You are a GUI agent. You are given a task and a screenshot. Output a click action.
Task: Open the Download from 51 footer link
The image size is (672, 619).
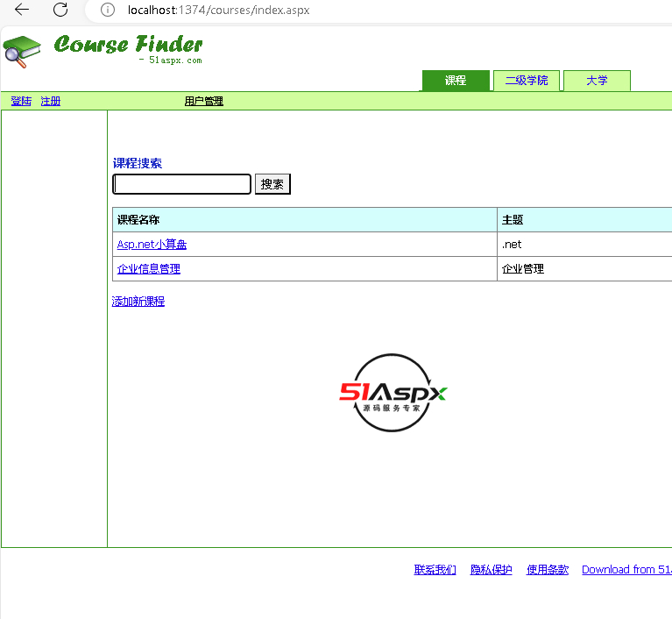[x=626, y=570]
